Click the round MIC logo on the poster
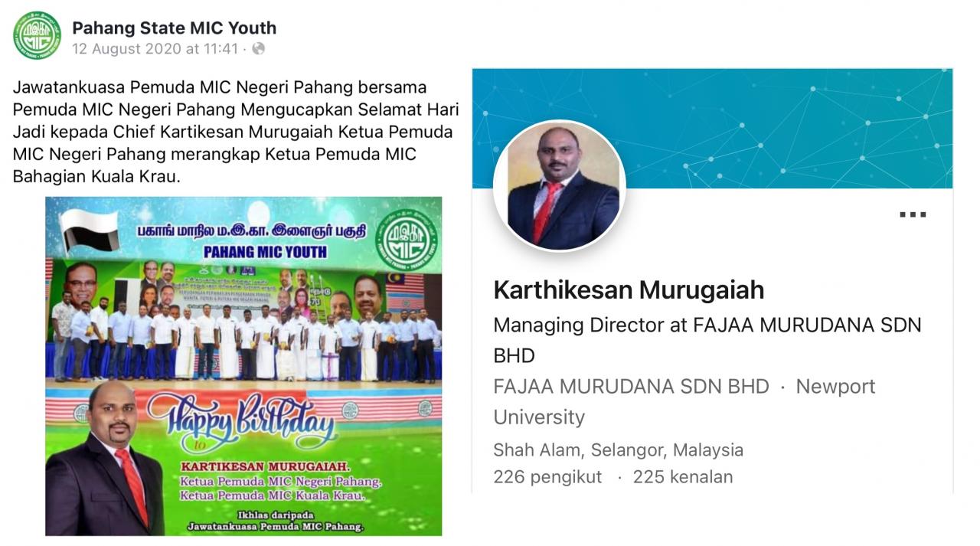Image resolution: width=980 pixels, height=546 pixels. tap(407, 239)
